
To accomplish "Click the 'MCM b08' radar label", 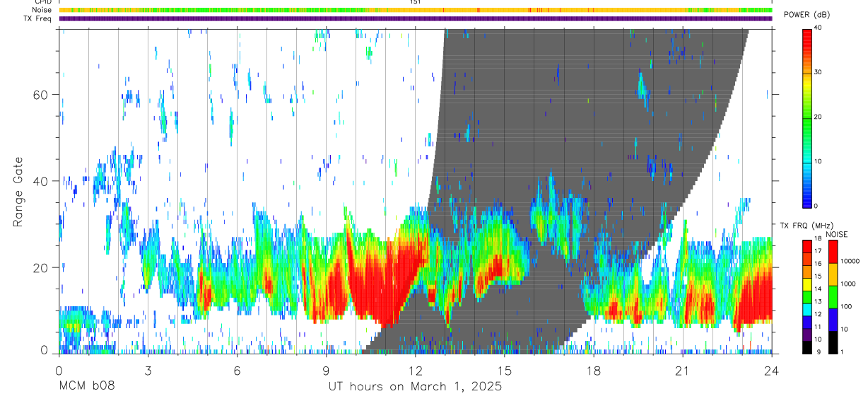I will [x=86, y=387].
